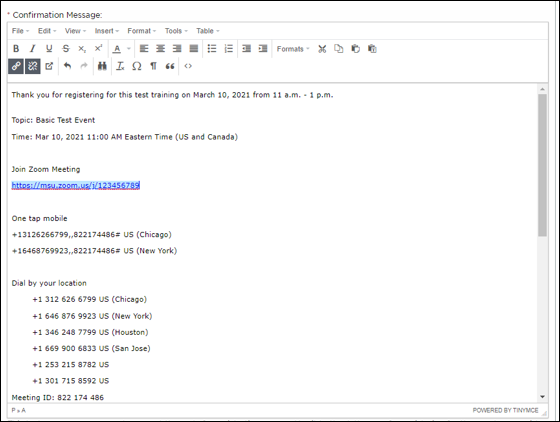Click the text color button

click(x=117, y=49)
